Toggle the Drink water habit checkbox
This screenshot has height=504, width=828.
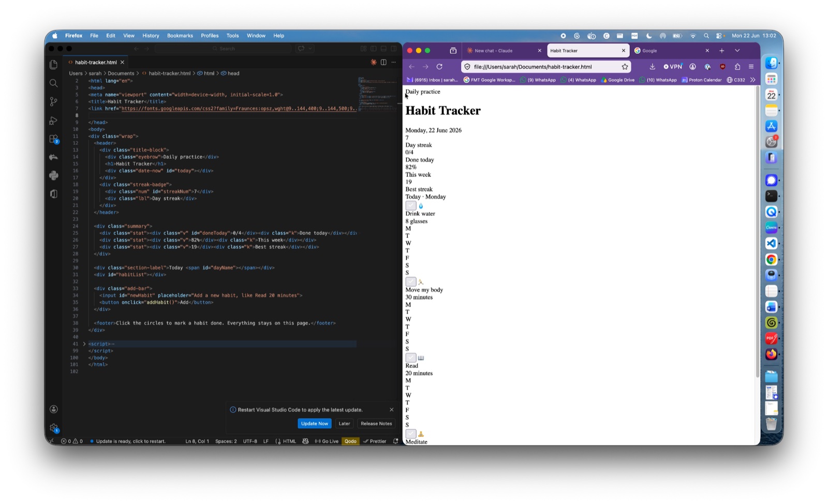coord(411,205)
